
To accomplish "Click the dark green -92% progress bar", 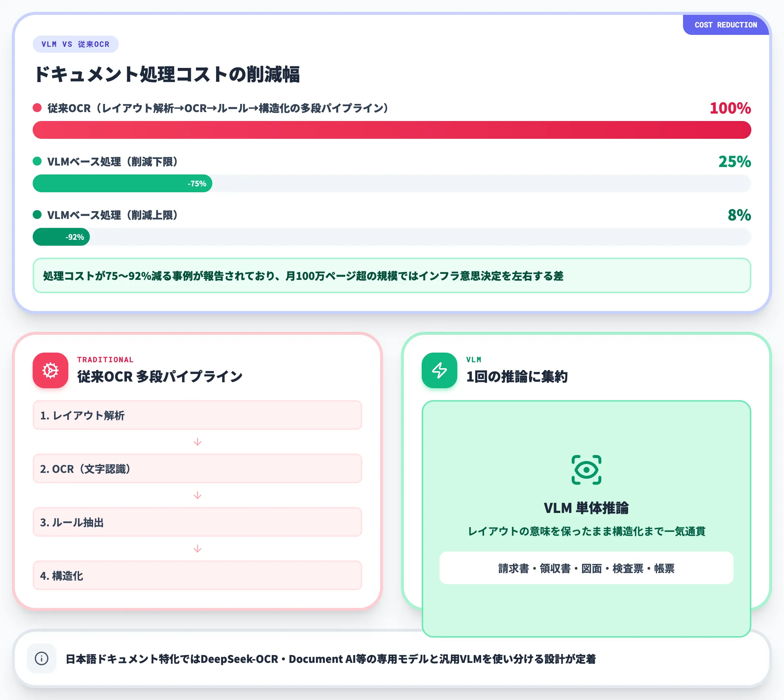I will point(61,237).
